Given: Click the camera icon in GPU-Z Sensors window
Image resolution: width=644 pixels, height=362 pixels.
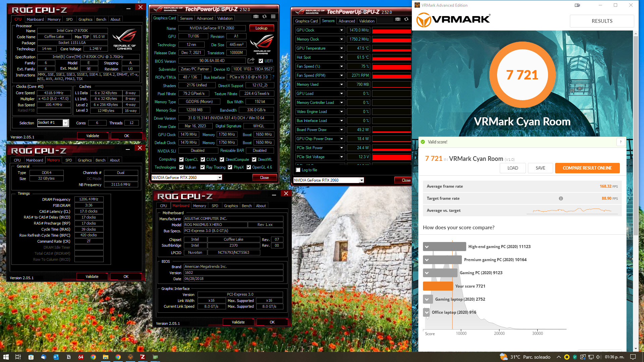Looking at the screenshot, I should pos(397,19).
